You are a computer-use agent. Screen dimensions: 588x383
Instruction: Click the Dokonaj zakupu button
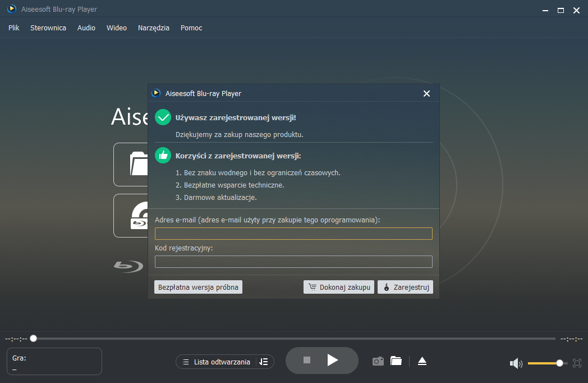(339, 288)
